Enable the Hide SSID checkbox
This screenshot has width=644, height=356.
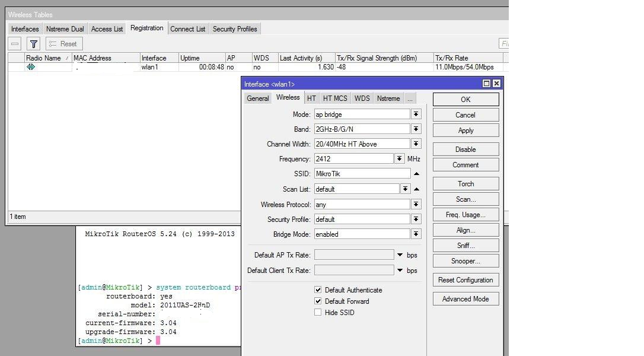click(x=318, y=313)
